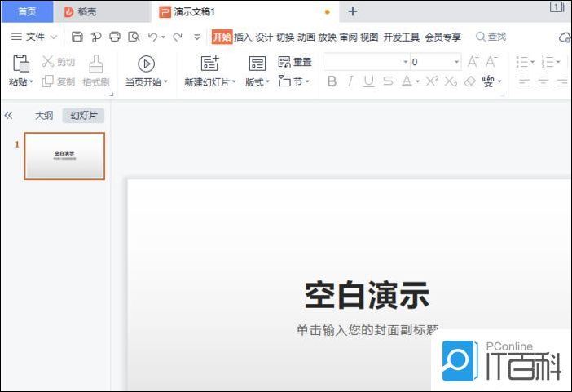
Task: Open the 会员专享 ribbon tab
Action: [443, 37]
